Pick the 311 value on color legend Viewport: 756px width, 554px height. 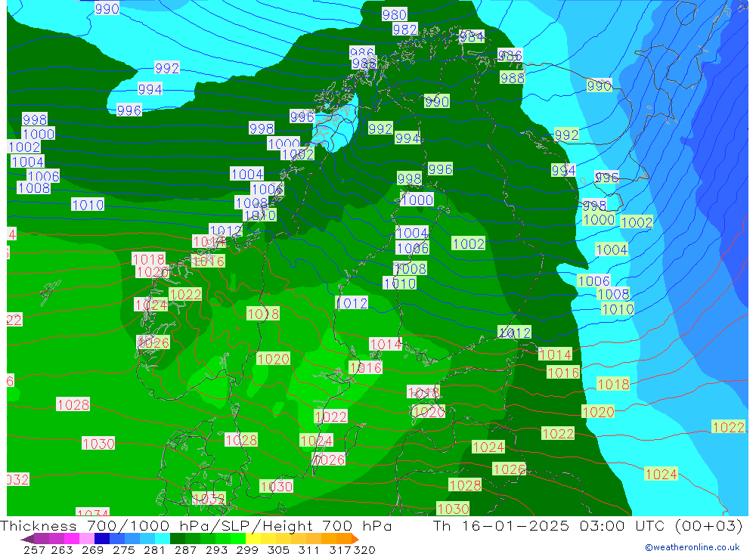[x=308, y=549]
